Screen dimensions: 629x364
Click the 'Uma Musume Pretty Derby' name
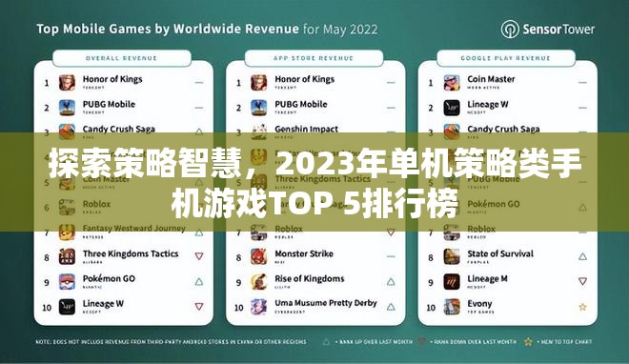(x=326, y=303)
